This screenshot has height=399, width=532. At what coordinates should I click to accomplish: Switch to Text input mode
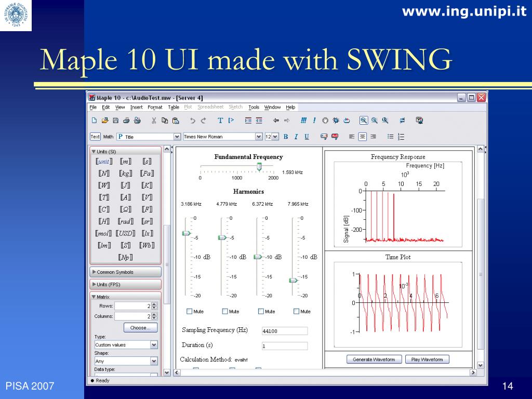[x=95, y=137]
